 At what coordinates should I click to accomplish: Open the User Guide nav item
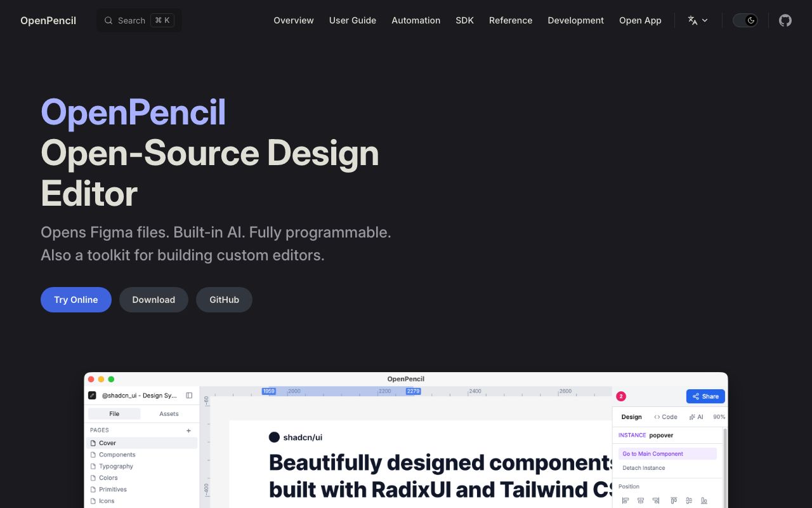(x=353, y=20)
